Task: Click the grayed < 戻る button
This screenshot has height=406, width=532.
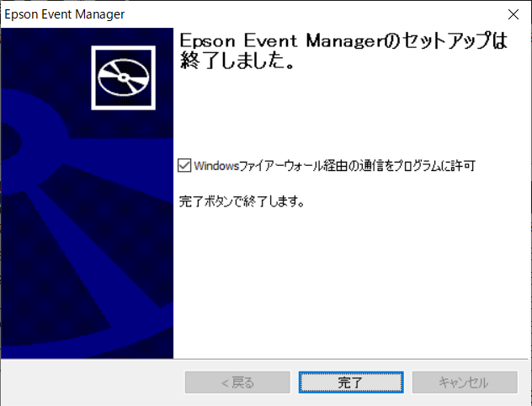Action: 237,382
